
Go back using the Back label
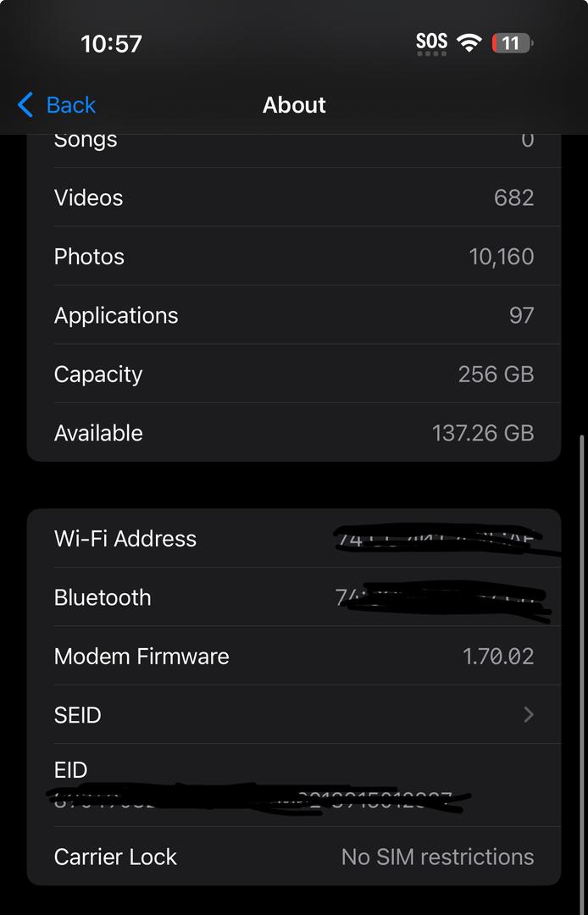tap(71, 105)
